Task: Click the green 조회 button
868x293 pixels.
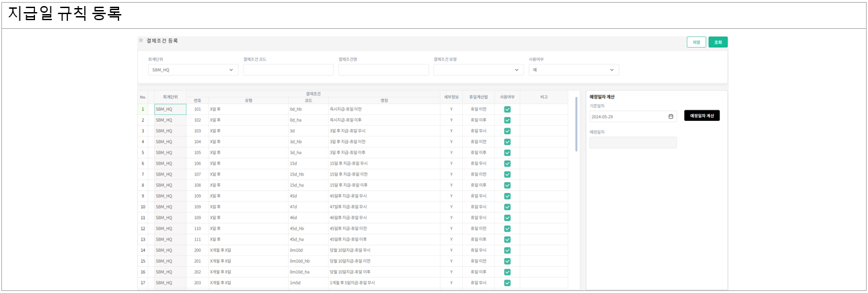Action: (718, 42)
